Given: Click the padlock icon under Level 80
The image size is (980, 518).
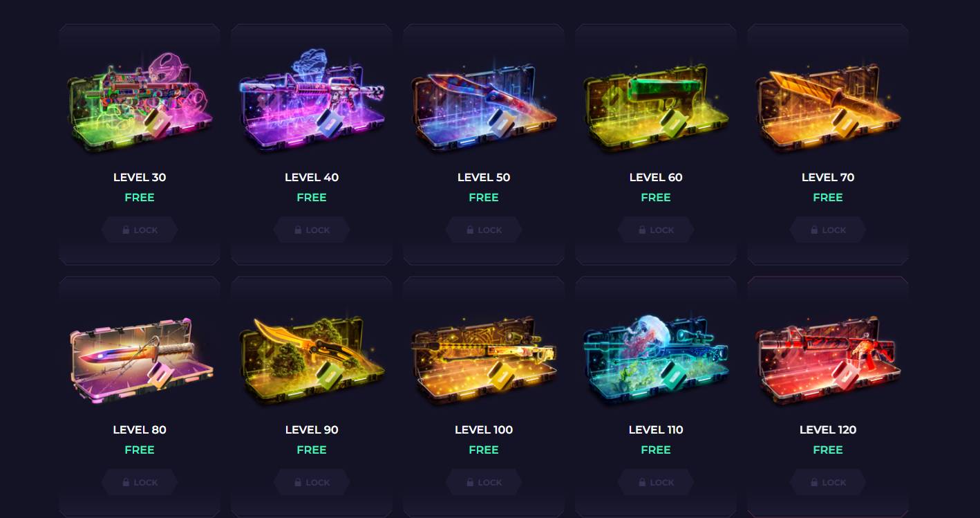Looking at the screenshot, I should click(126, 482).
